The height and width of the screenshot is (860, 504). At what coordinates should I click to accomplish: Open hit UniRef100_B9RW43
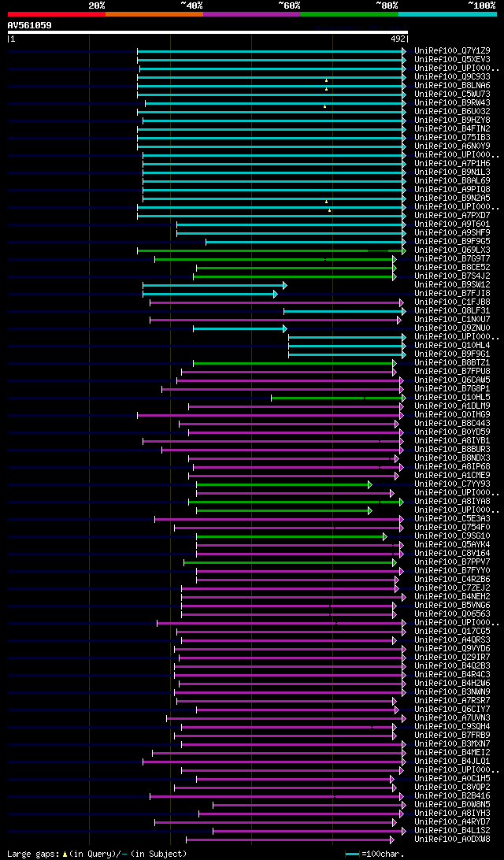(453, 103)
